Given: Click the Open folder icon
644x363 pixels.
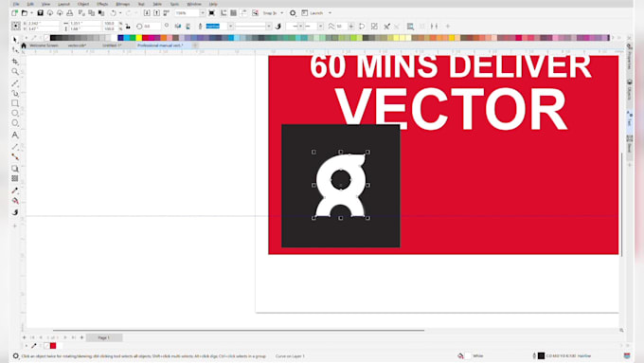Looking at the screenshot, I should (x=25, y=13).
